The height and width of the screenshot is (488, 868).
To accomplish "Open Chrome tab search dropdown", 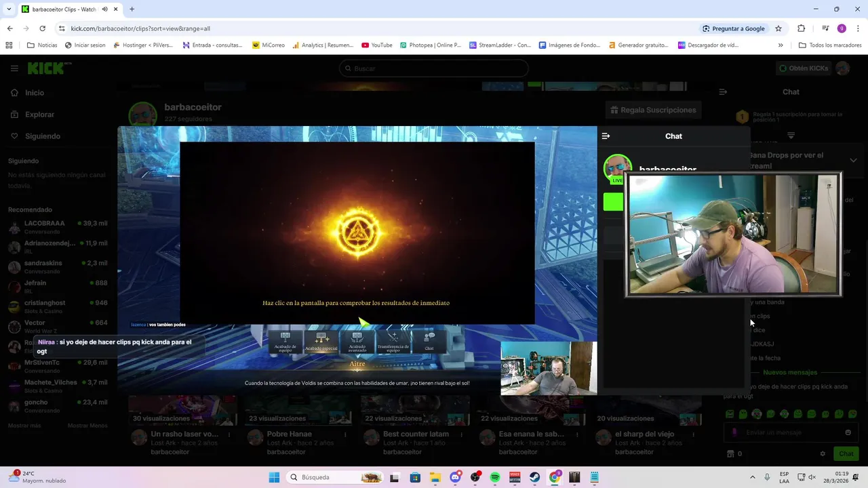I will (x=9, y=9).
